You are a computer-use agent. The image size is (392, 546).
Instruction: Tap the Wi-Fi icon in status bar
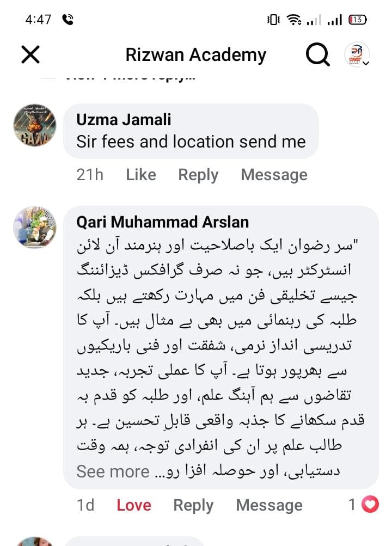click(294, 20)
